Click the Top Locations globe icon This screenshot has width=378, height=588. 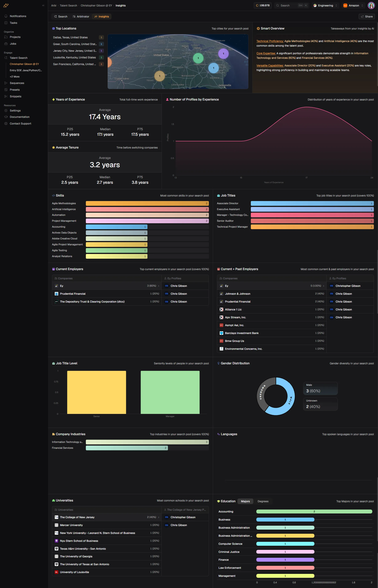(54, 28)
